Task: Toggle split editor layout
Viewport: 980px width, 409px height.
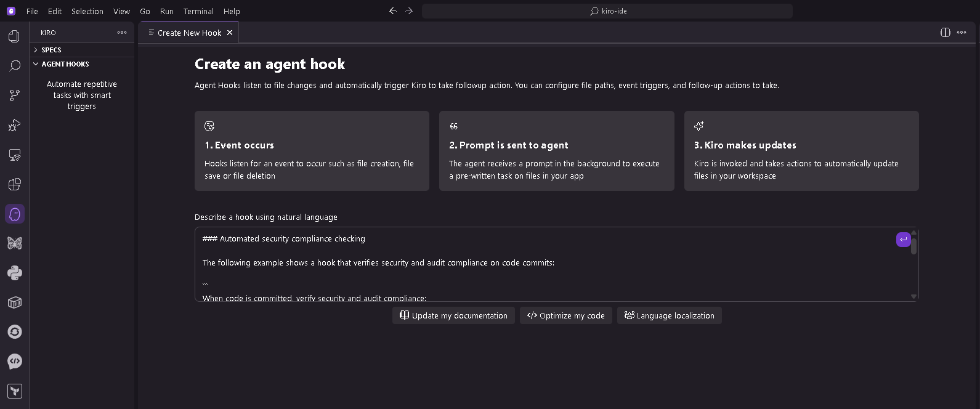Action: click(945, 33)
